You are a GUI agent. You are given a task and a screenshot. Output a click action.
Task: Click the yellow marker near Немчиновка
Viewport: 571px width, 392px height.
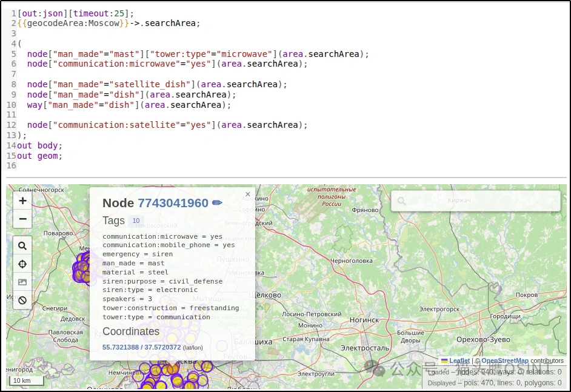(x=155, y=371)
